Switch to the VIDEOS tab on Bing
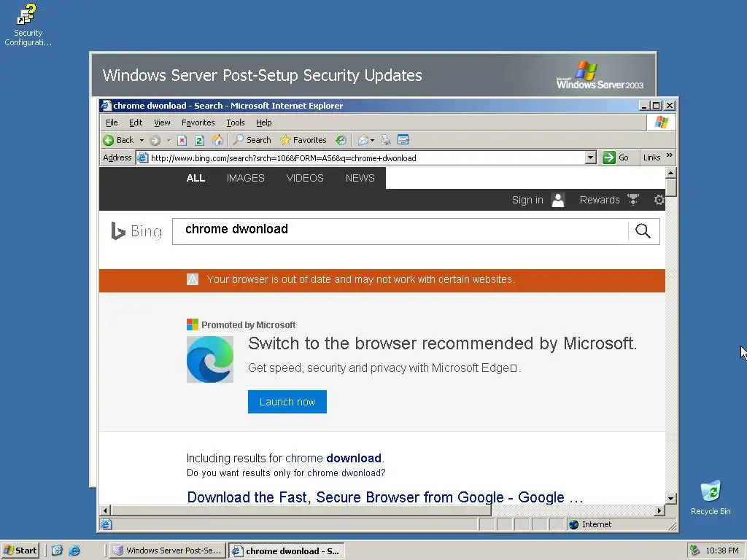This screenshot has height=560, width=747. click(305, 178)
